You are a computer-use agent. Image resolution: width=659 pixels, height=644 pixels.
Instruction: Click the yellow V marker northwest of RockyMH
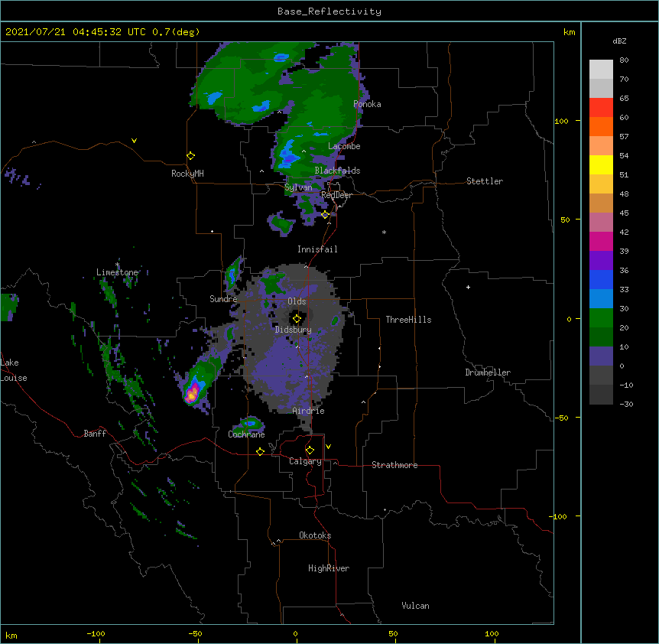(134, 141)
